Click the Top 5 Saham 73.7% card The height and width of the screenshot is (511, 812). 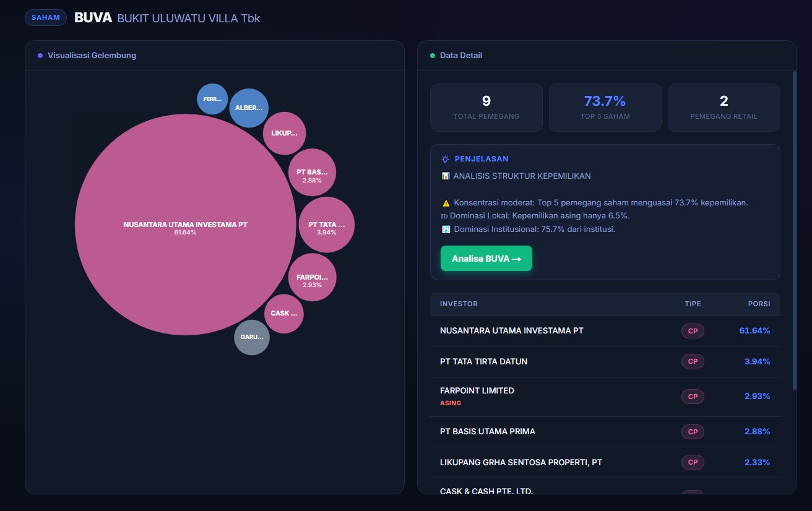point(605,108)
